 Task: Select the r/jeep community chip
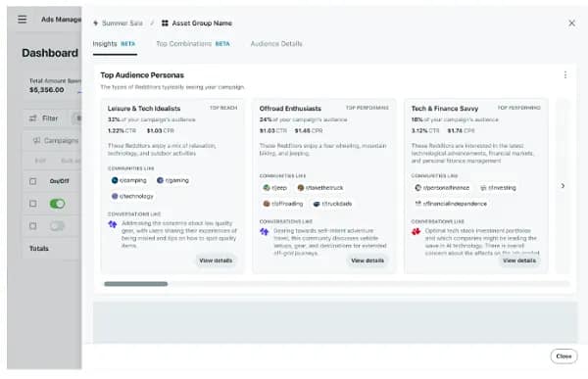coord(274,188)
